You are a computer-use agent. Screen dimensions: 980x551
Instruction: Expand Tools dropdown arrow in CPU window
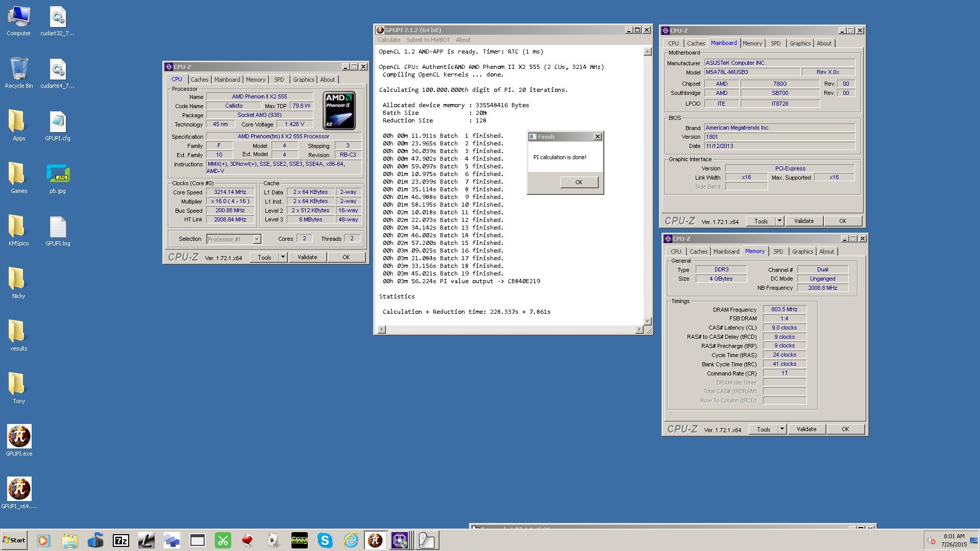pyautogui.click(x=283, y=257)
